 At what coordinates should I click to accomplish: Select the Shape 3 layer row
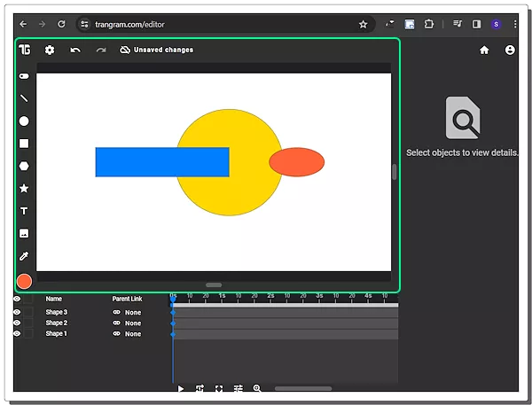click(57, 312)
